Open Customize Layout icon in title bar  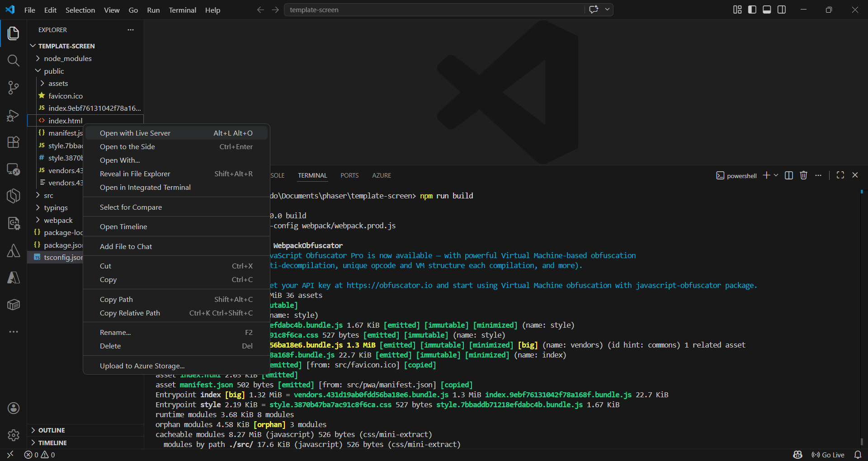(737, 9)
